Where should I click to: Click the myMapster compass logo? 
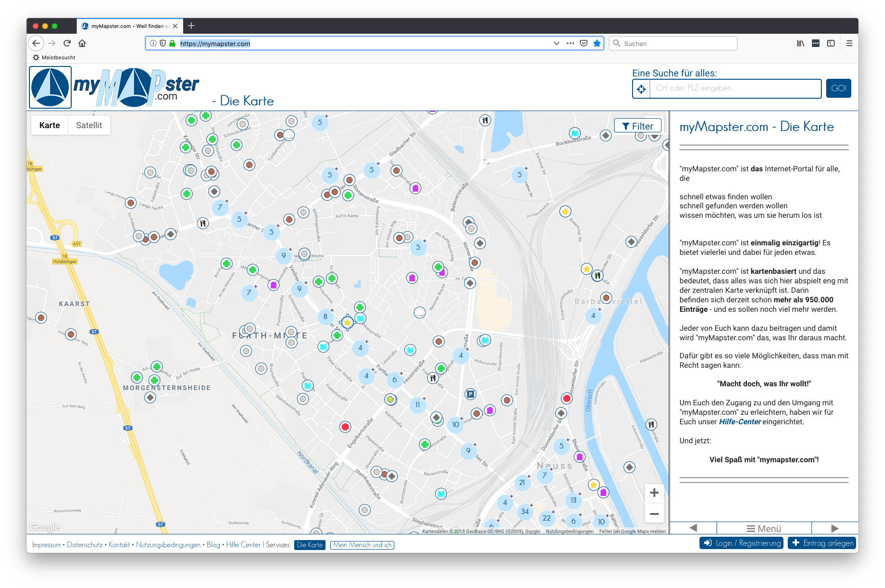50,87
